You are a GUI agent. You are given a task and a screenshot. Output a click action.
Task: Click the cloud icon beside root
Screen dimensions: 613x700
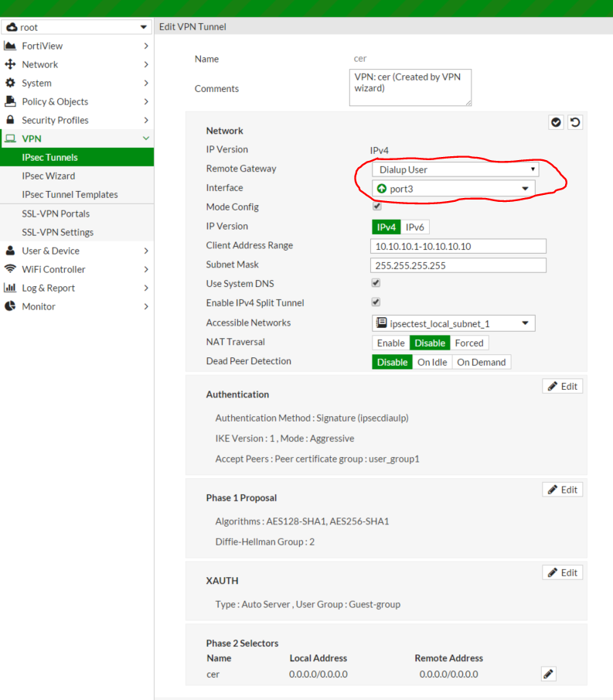pyautogui.click(x=12, y=27)
